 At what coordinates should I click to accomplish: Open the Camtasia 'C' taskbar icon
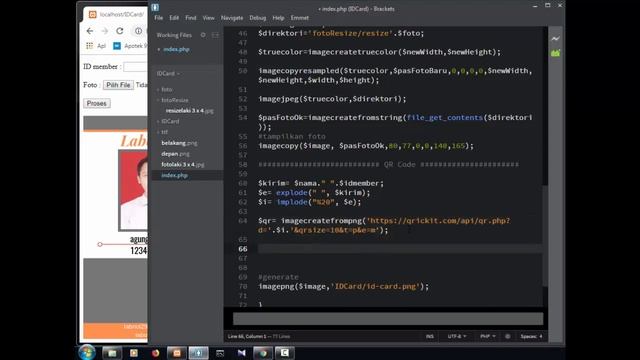click(284, 353)
